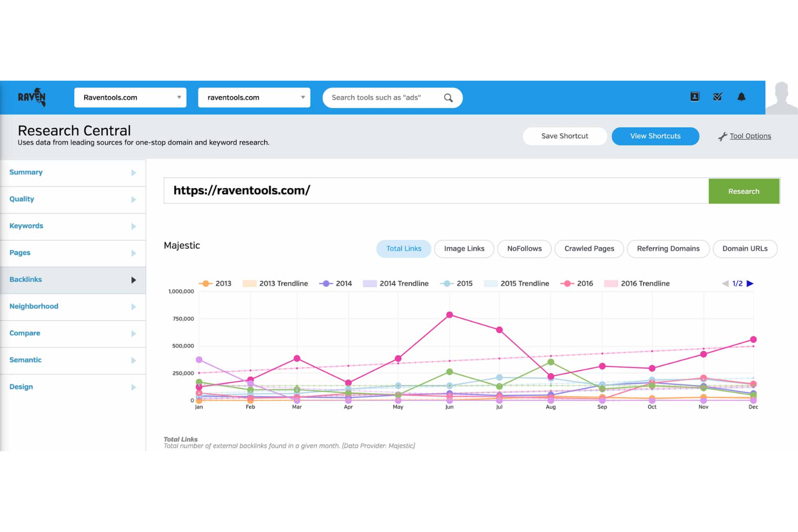Open the raventools.com domain selector
This screenshot has height=532, width=798.
click(x=254, y=97)
